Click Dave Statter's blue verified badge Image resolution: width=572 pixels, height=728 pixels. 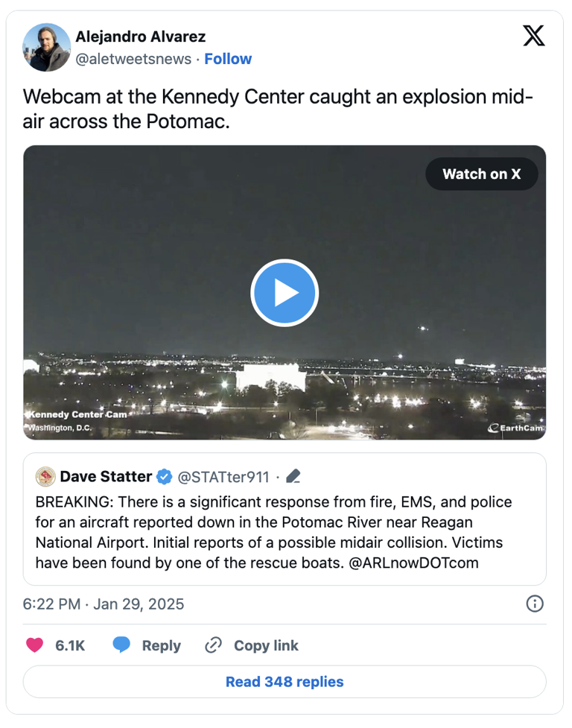click(x=165, y=476)
